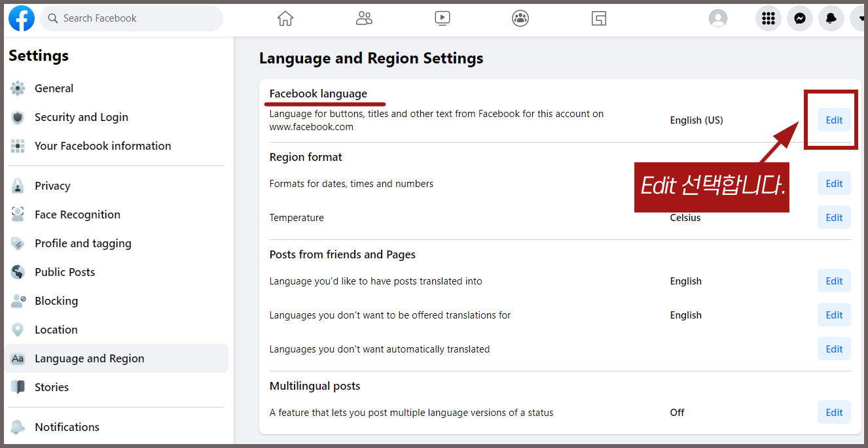868x448 pixels.
Task: Open the Notifications bell in top bar
Action: (x=831, y=18)
